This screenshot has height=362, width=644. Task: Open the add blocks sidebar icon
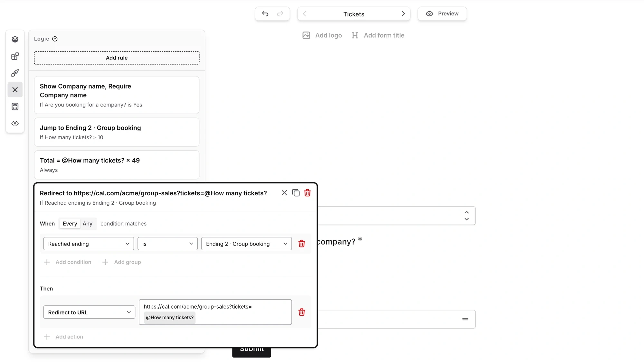[15, 56]
